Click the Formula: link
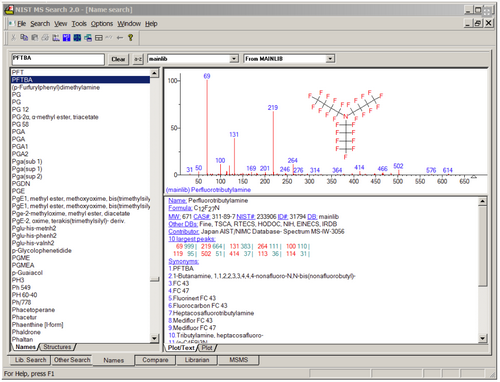The image size is (500, 382). click(x=180, y=208)
